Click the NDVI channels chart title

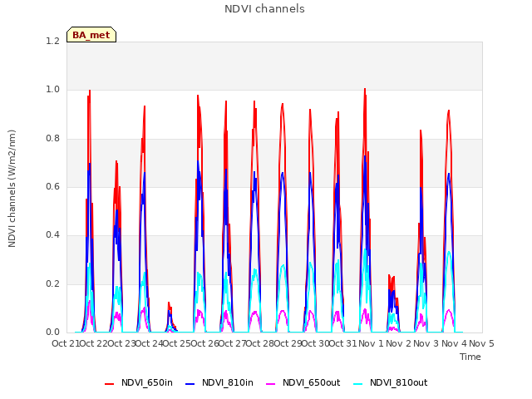click(264, 9)
